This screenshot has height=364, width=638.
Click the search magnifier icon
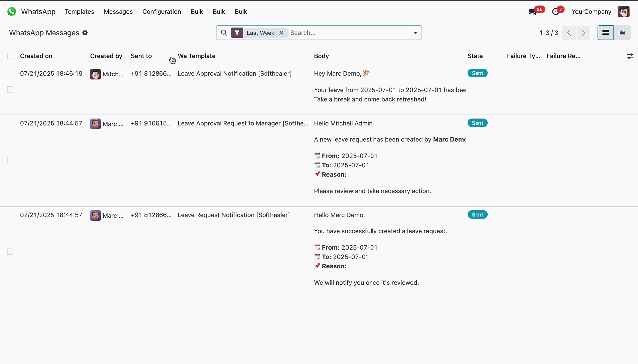224,33
